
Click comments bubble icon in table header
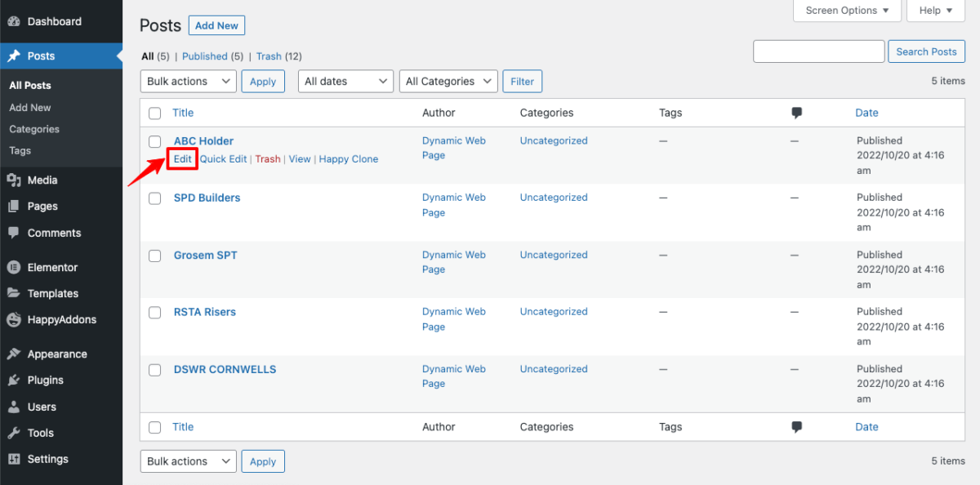797,113
